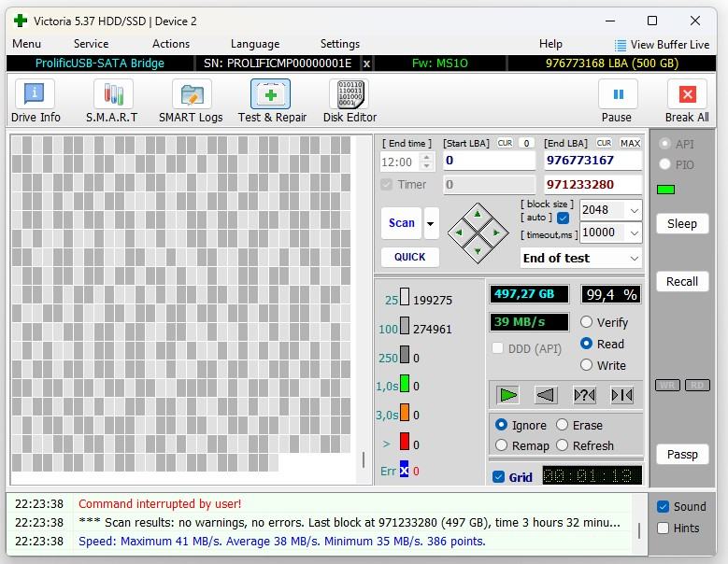The height and width of the screenshot is (564, 728).
Task: Open the Drive Info panel
Action: 36,101
